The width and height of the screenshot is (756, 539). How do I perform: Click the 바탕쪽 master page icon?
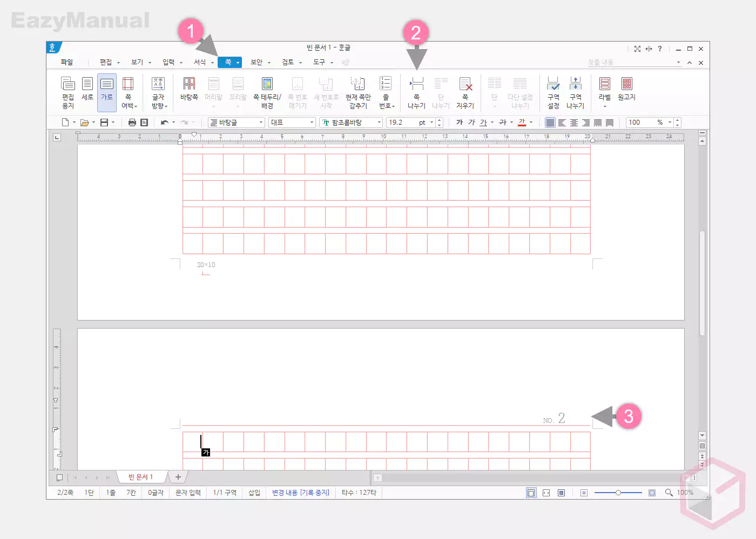click(189, 89)
